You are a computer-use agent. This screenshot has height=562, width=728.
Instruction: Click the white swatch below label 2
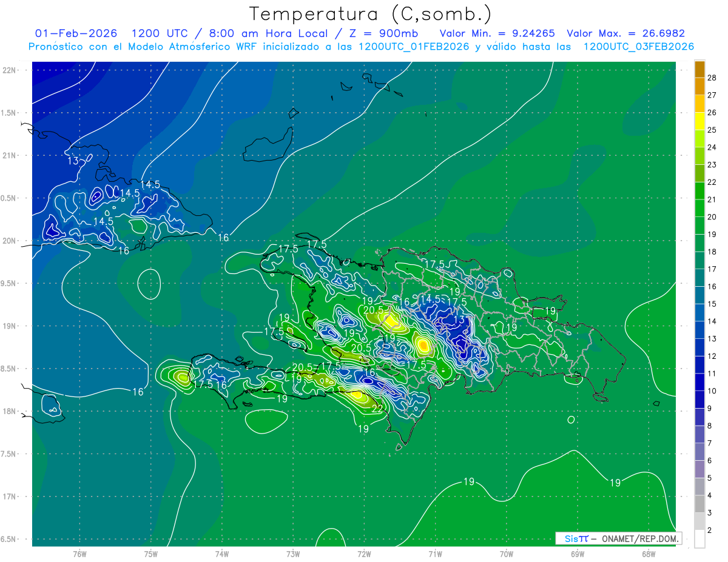699,539
